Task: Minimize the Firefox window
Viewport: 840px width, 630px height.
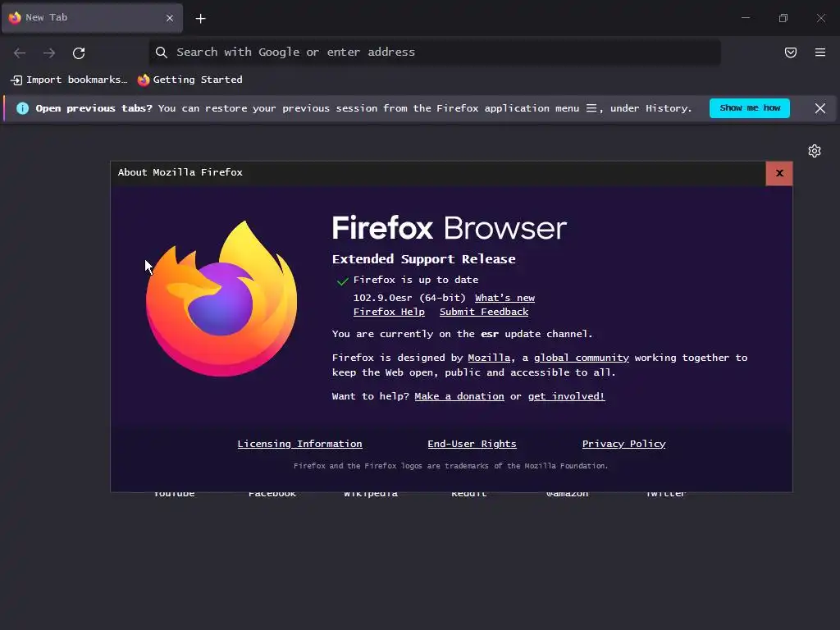Action: (x=745, y=18)
